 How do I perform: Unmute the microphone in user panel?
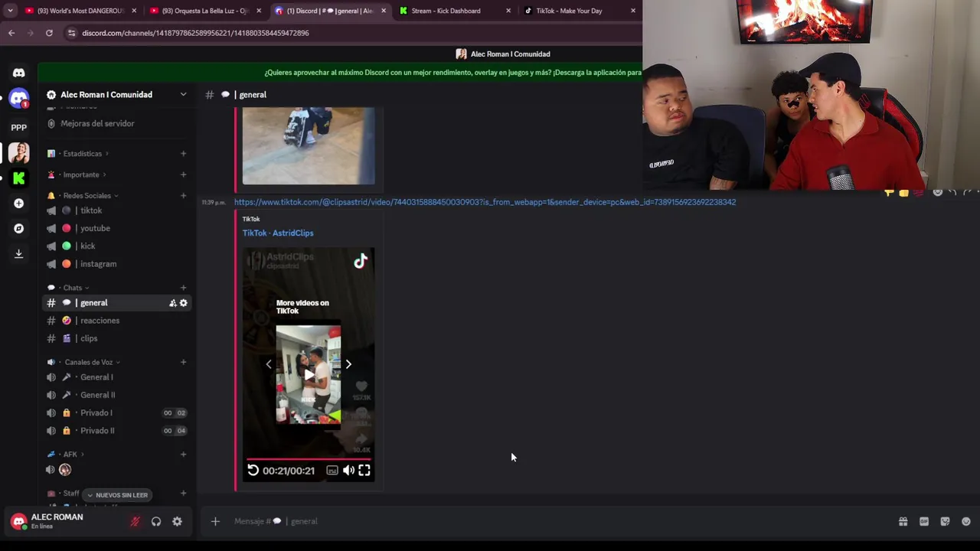[135, 521]
